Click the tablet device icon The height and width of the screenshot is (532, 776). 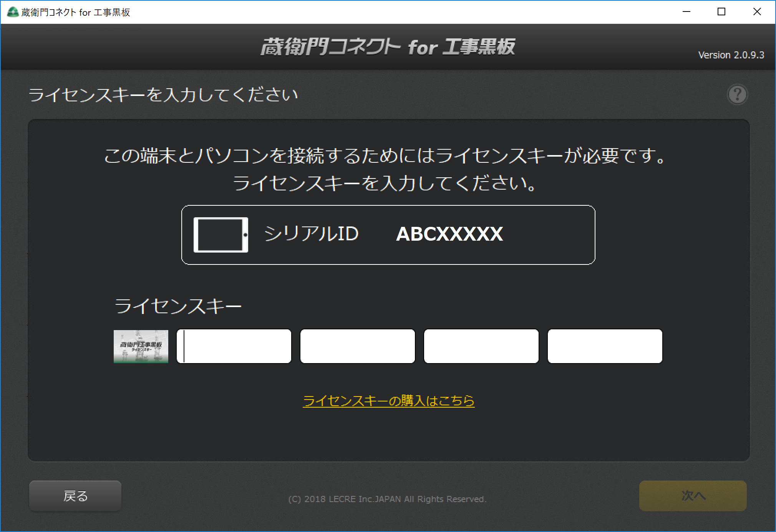tap(221, 235)
